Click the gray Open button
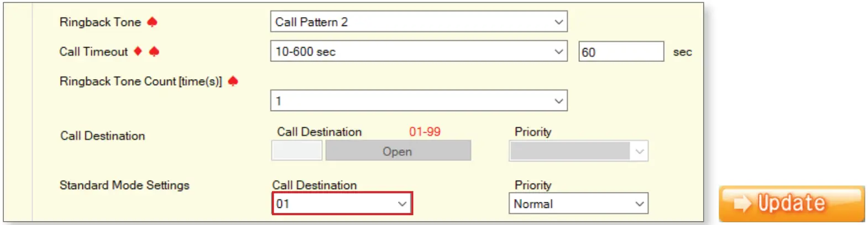The height and width of the screenshot is (225, 868). click(398, 151)
